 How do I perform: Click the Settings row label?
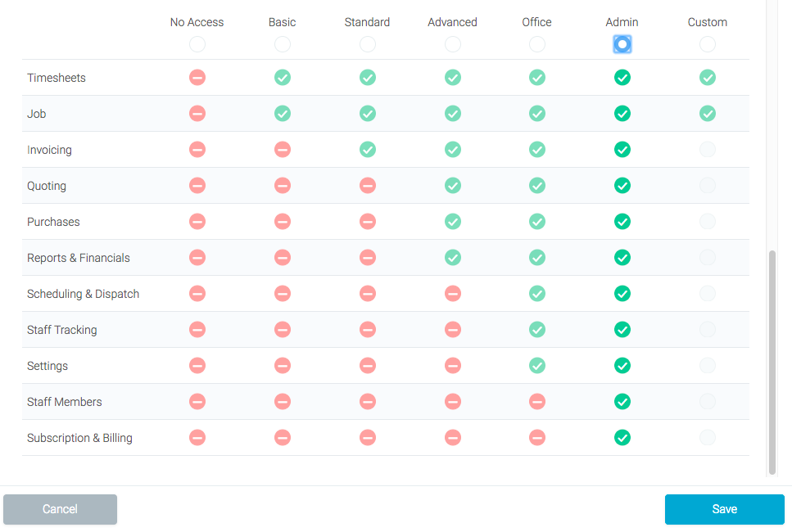pyautogui.click(x=47, y=366)
